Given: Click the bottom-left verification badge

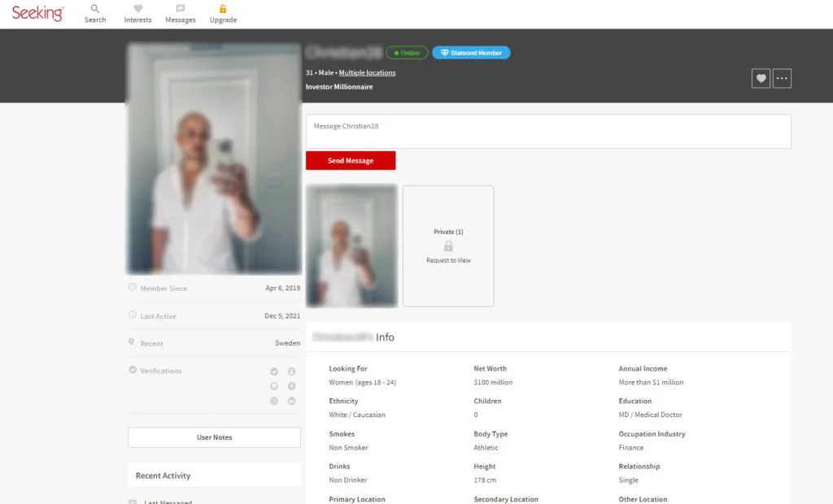Looking at the screenshot, I should pos(274,401).
